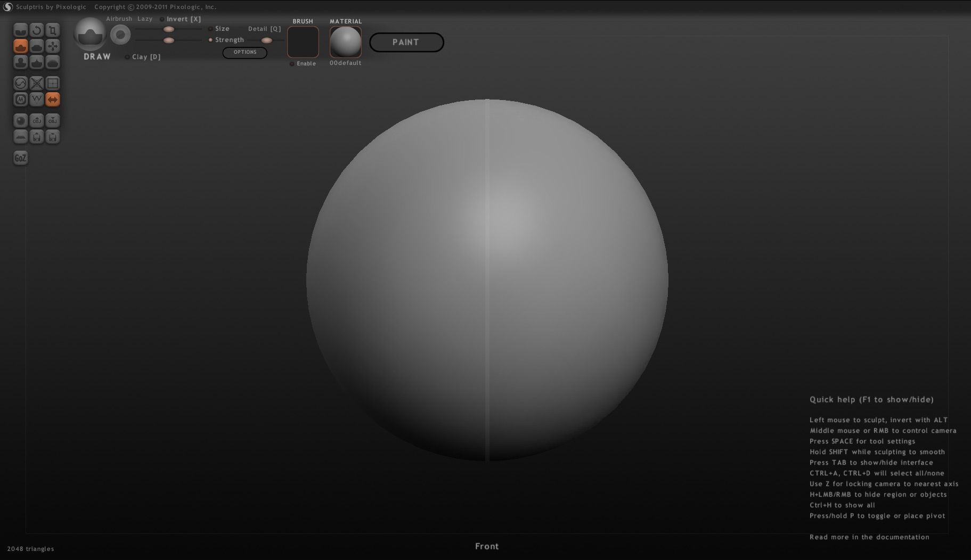This screenshot has width=971, height=560.
Task: Disable symmetry mode
Action: [x=52, y=99]
